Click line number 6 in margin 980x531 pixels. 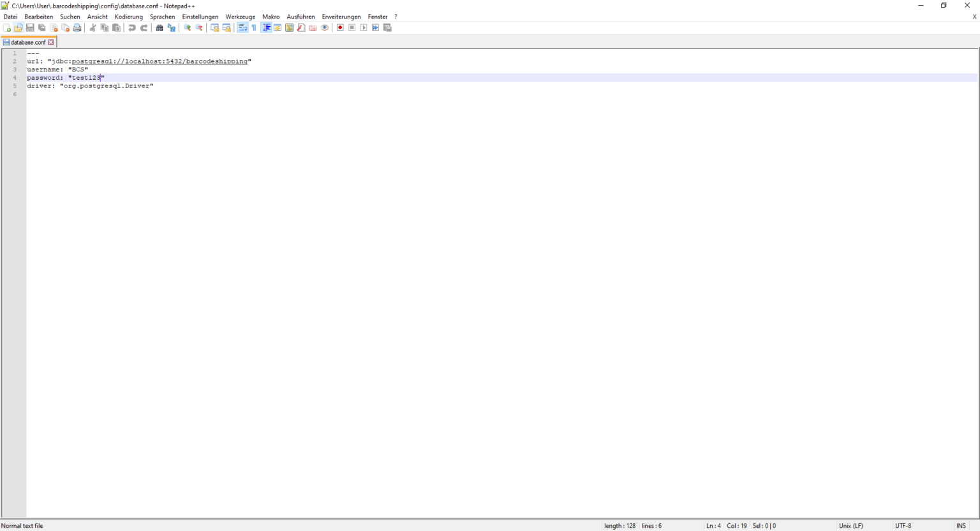tap(15, 94)
